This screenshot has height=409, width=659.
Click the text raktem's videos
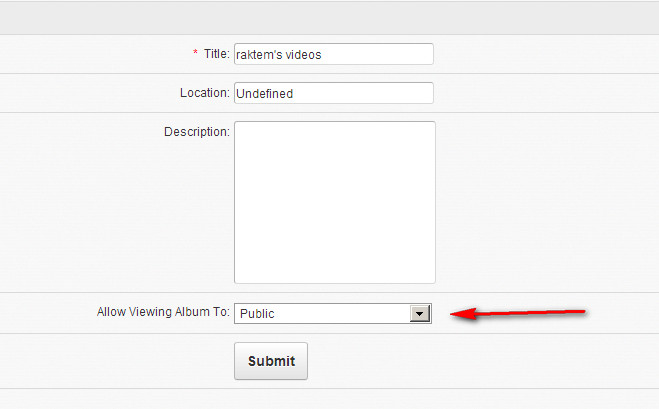point(278,55)
